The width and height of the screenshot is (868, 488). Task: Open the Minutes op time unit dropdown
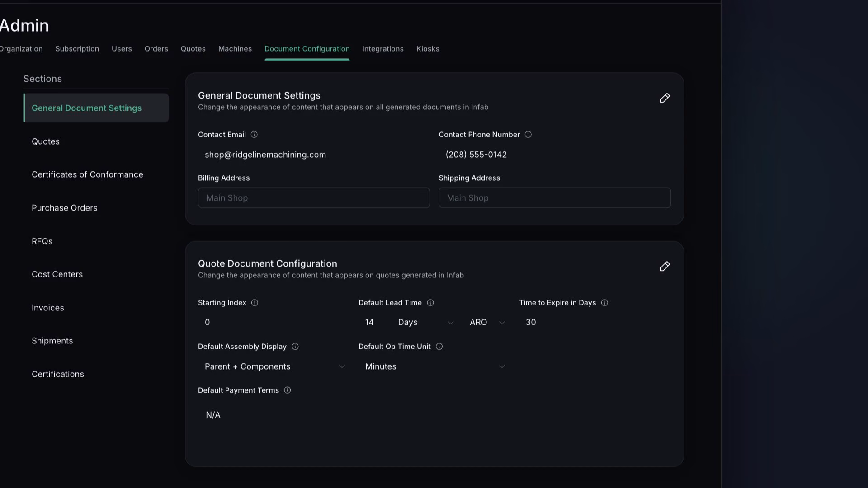(434, 366)
